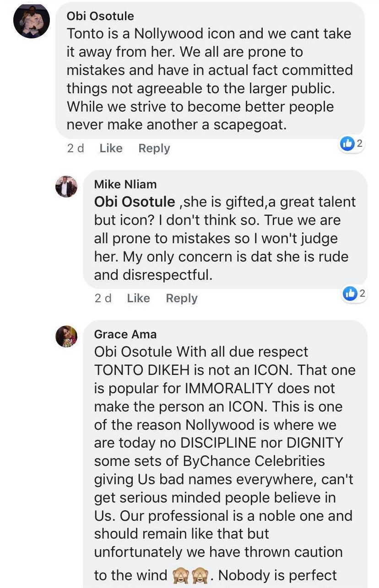
Task: Open Obi Osotule's profile picture
Action: coord(32,21)
